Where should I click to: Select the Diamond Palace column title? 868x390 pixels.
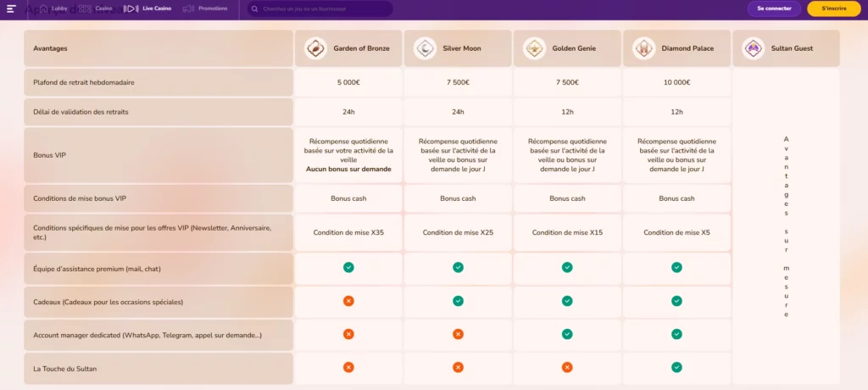[687, 48]
